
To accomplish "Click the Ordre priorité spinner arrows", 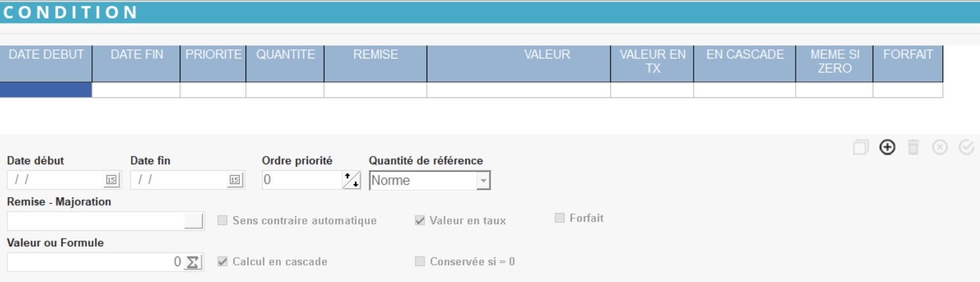I will coord(351,180).
